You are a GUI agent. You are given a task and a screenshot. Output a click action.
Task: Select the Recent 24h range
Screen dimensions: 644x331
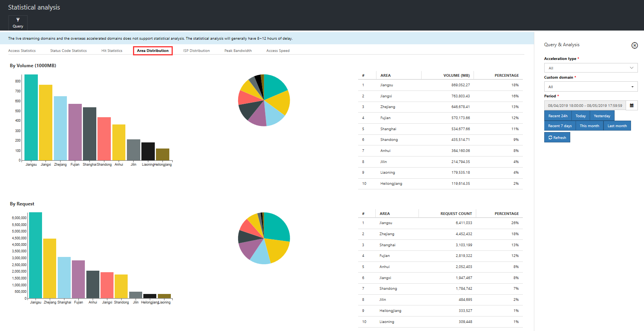tap(558, 116)
